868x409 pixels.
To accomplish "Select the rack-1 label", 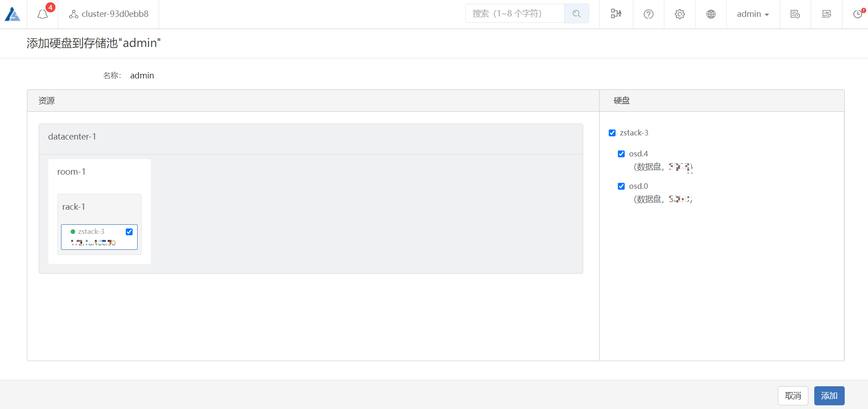I will pyautogui.click(x=74, y=207).
